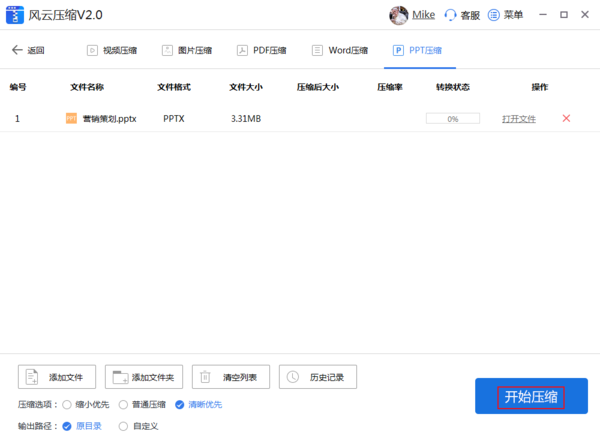Select 缩小优先 compression option
This screenshot has height=438, width=600.
67,405
